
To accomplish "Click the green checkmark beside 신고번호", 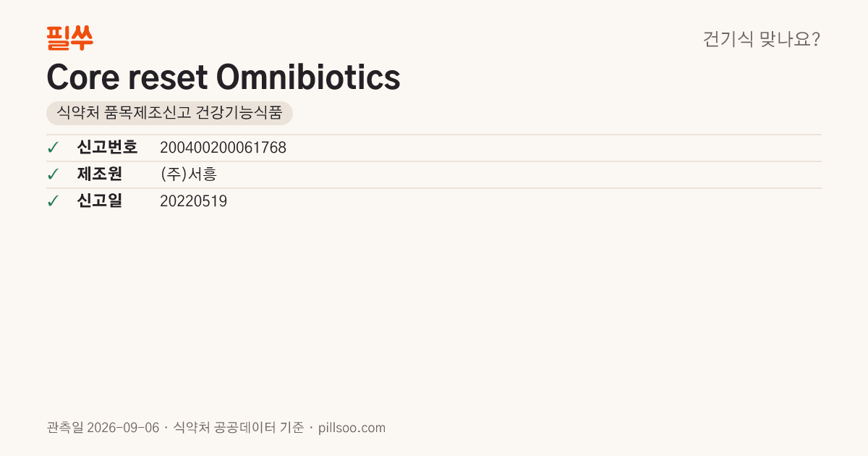I will coord(53,148).
